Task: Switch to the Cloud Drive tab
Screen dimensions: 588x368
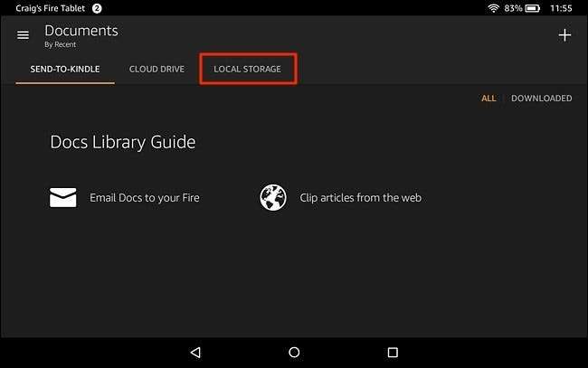Action: pos(156,69)
